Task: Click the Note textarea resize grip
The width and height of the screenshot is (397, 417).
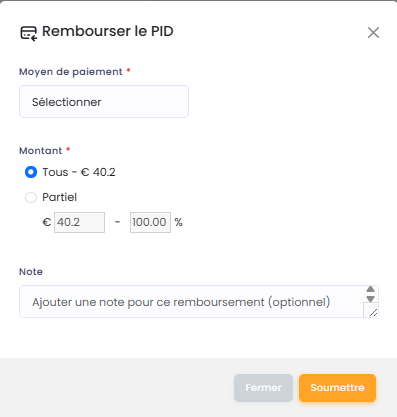Action: click(373, 312)
